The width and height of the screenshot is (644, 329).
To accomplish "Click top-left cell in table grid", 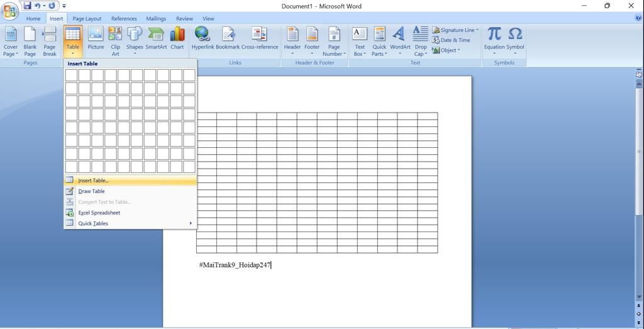I will 71,75.
